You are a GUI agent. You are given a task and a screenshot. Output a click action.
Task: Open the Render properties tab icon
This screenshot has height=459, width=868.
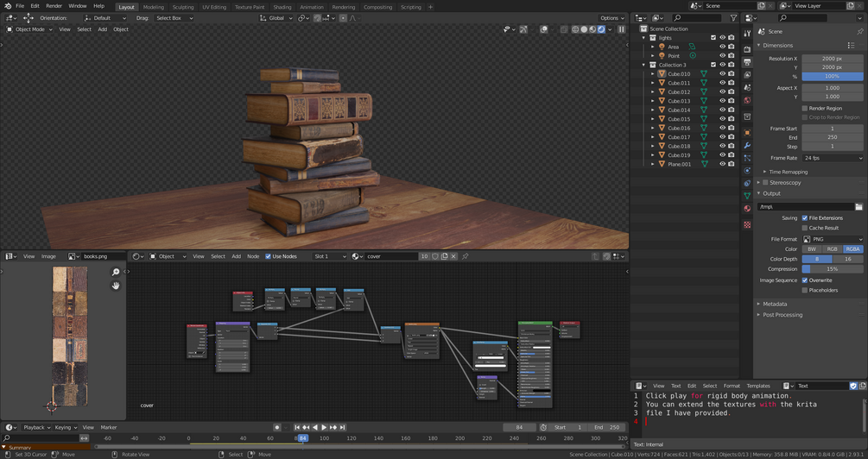[x=747, y=49]
